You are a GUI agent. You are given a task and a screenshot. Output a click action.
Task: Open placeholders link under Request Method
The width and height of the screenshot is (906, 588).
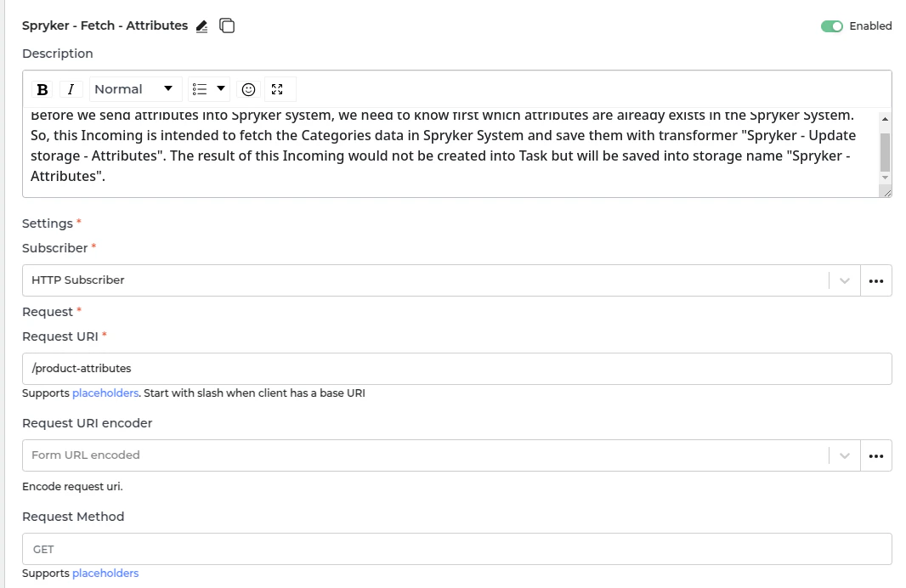(105, 574)
